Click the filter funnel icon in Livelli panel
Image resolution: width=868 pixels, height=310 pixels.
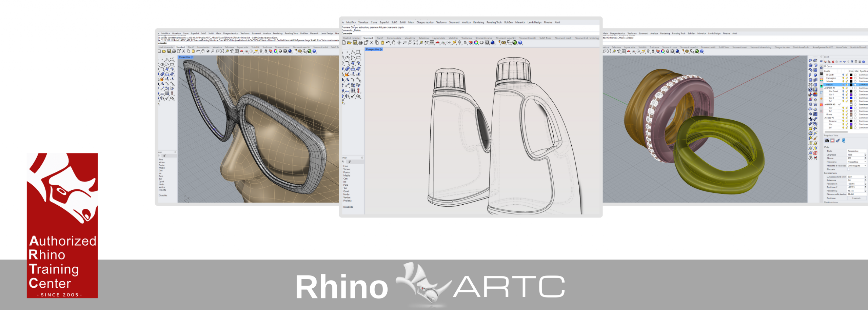coord(852,62)
